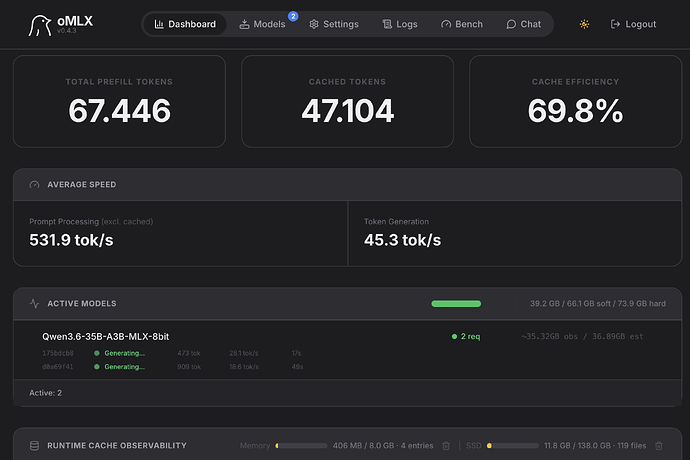690x460 pixels.
Task: Click the Models notification badge showing 2
Action: (x=293, y=16)
